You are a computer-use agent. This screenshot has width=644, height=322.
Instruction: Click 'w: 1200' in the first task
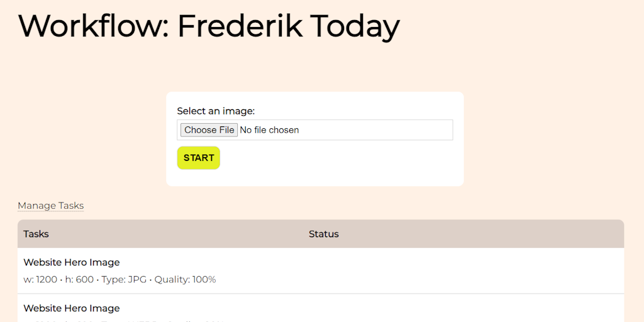40,279
